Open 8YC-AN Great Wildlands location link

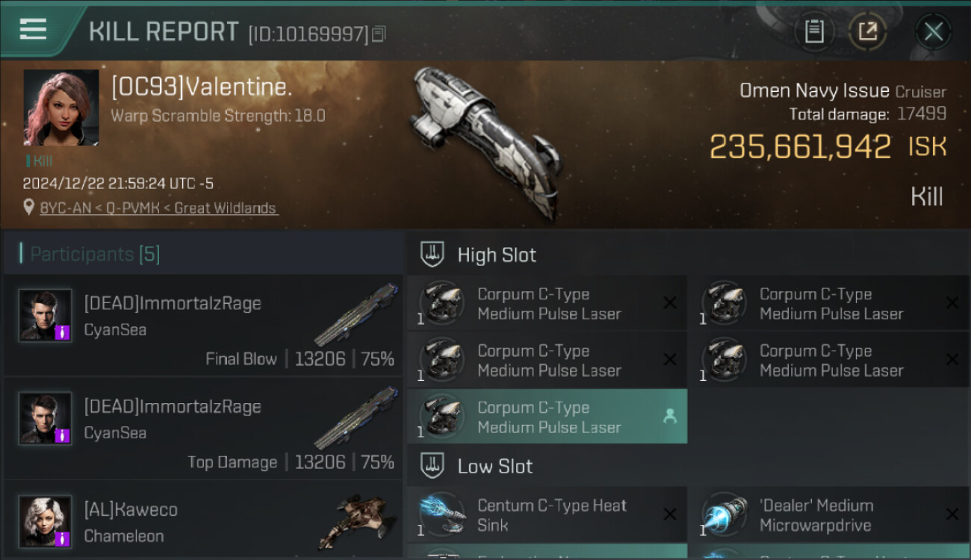pyautogui.click(x=158, y=208)
